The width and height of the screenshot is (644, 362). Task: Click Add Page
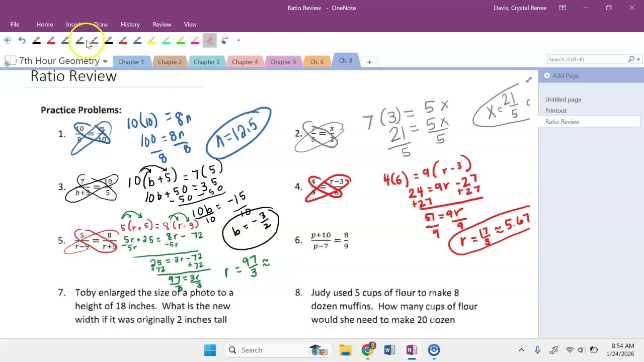(561, 75)
